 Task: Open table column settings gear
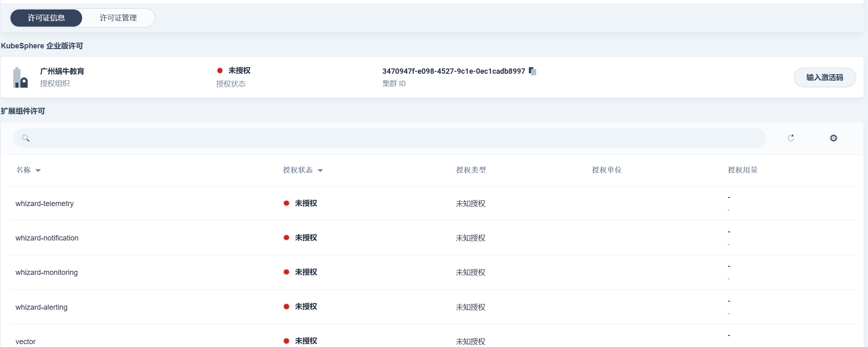coord(834,138)
